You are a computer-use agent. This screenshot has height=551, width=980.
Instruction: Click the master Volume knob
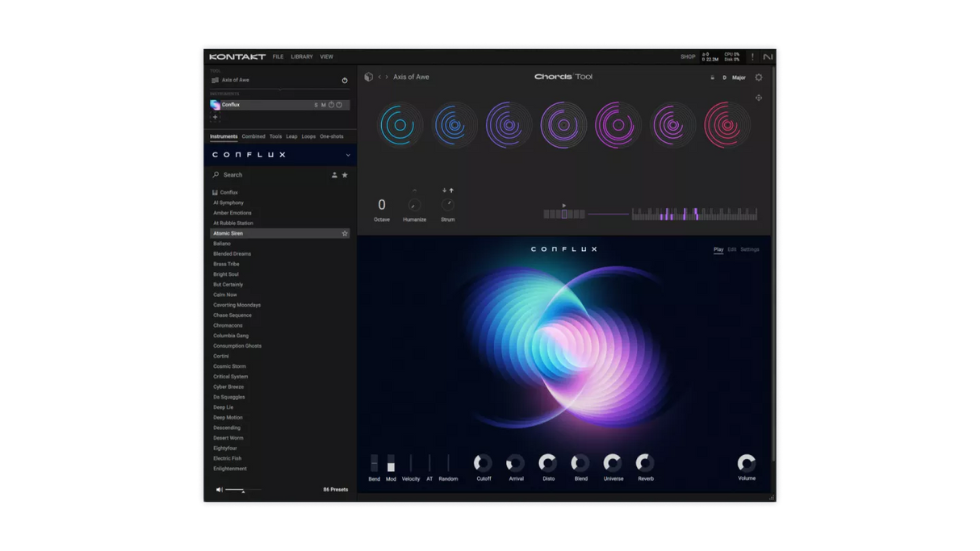746,463
